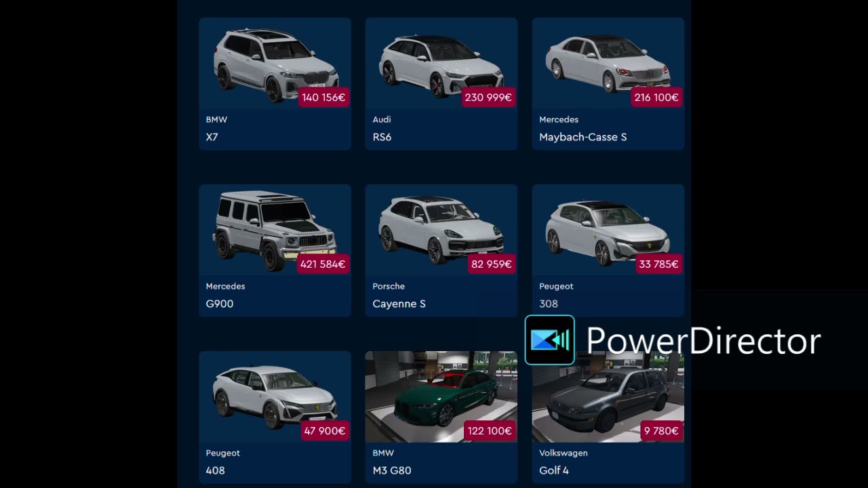Click the 230 999€ price badge

coord(488,98)
